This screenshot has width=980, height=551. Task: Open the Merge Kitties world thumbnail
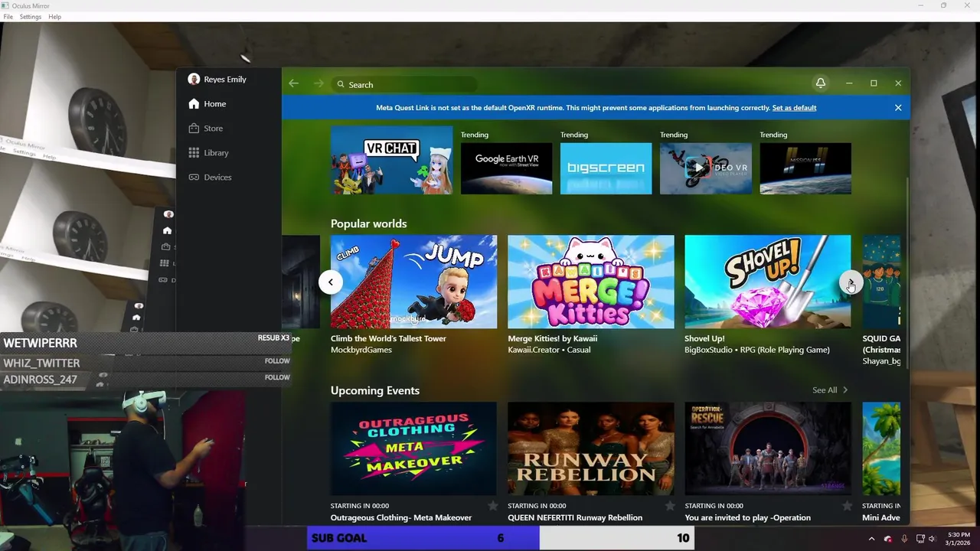tap(591, 282)
